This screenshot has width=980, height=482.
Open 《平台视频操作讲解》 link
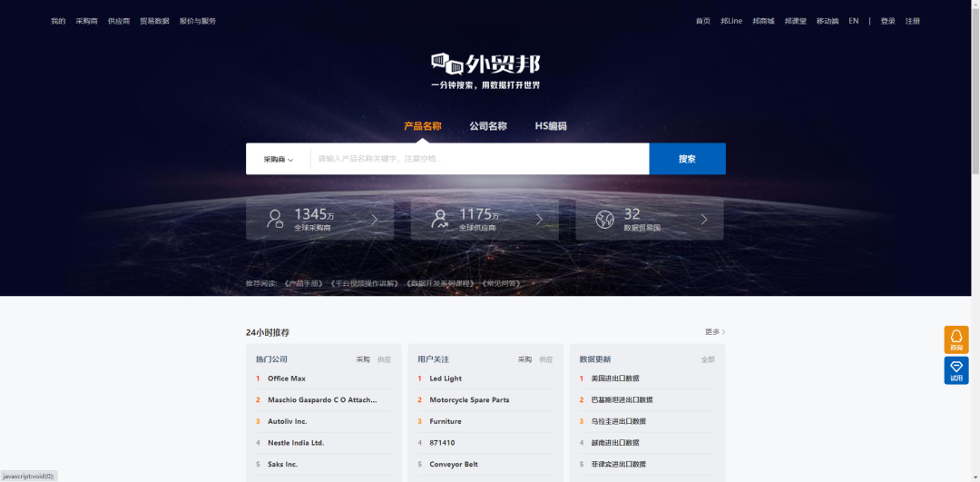click(x=365, y=283)
